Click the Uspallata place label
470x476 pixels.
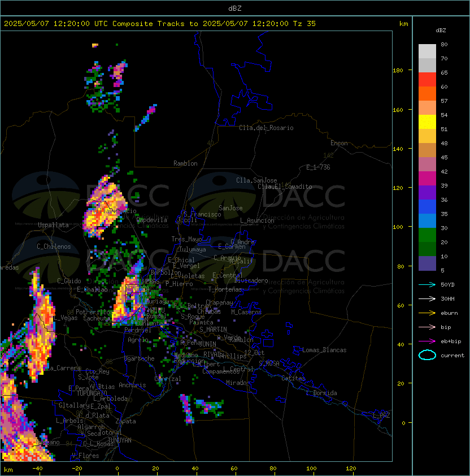(53, 225)
